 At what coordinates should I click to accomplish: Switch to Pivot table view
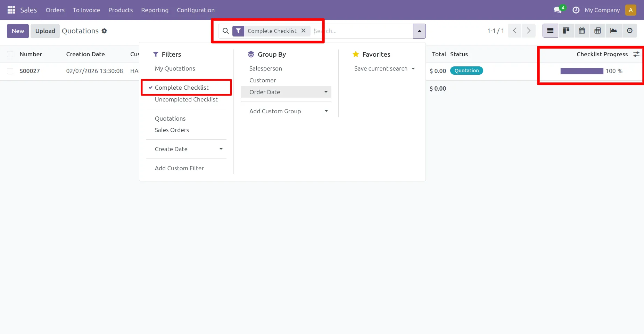click(597, 31)
